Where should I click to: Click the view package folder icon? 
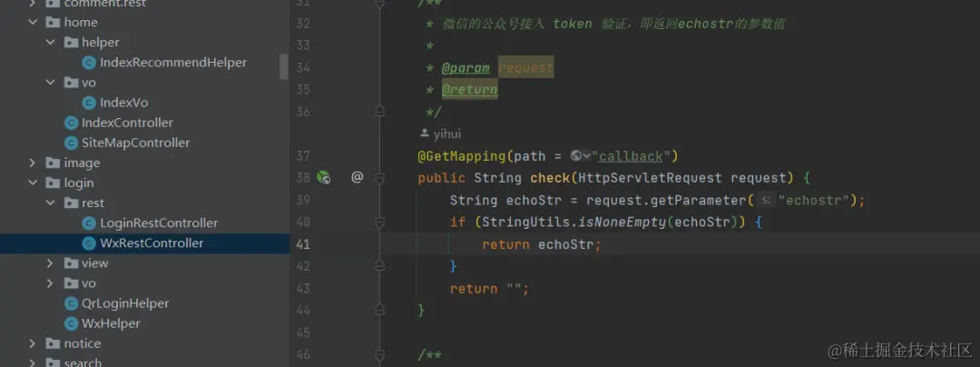point(72,263)
